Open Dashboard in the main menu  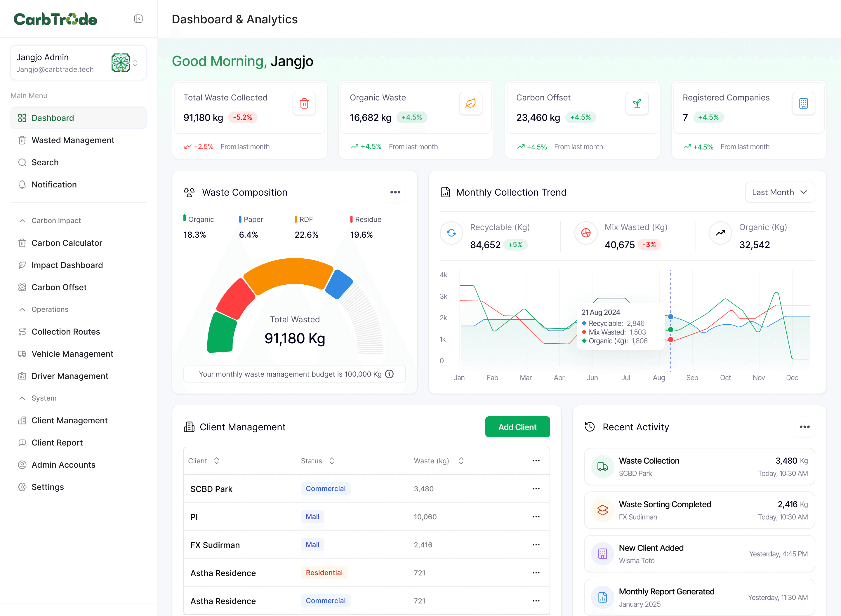tap(78, 118)
